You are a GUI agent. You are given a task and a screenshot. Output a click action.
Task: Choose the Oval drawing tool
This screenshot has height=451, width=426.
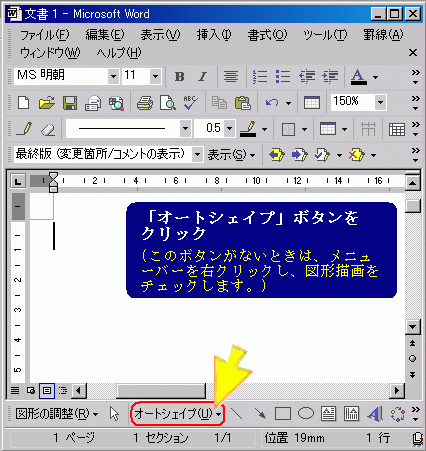306,414
